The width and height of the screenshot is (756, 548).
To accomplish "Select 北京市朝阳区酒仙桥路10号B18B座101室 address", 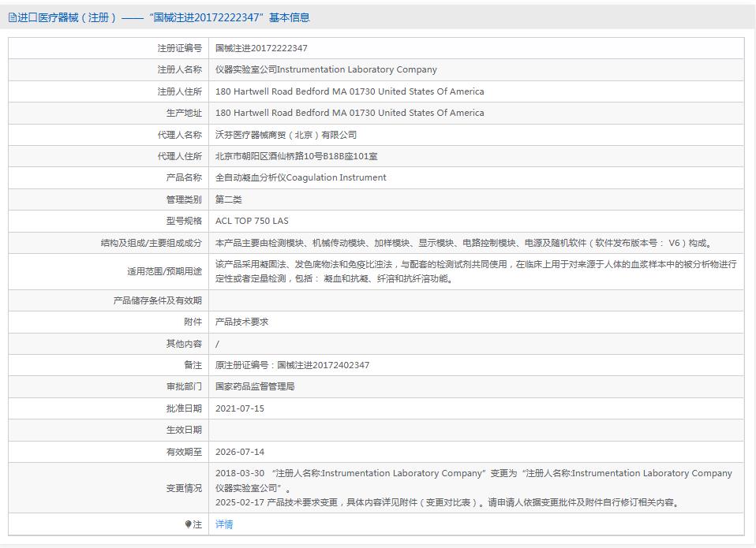I will click(296, 156).
